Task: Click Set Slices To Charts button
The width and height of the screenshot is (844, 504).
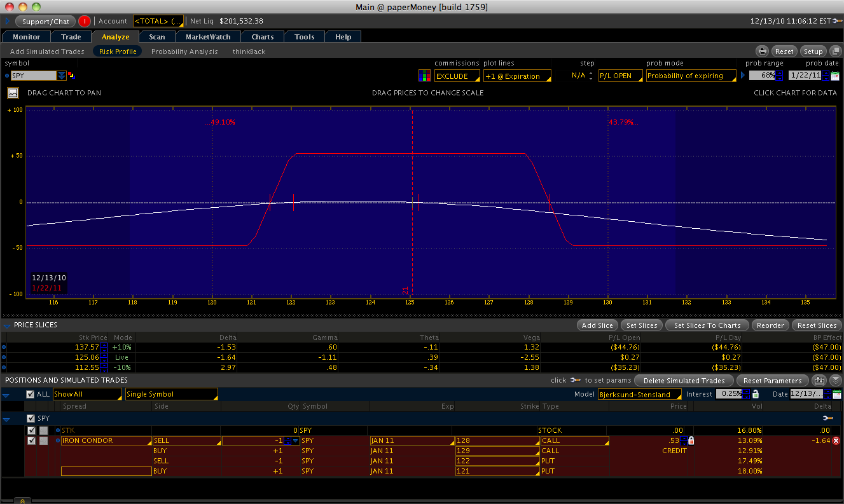Action: (x=707, y=325)
